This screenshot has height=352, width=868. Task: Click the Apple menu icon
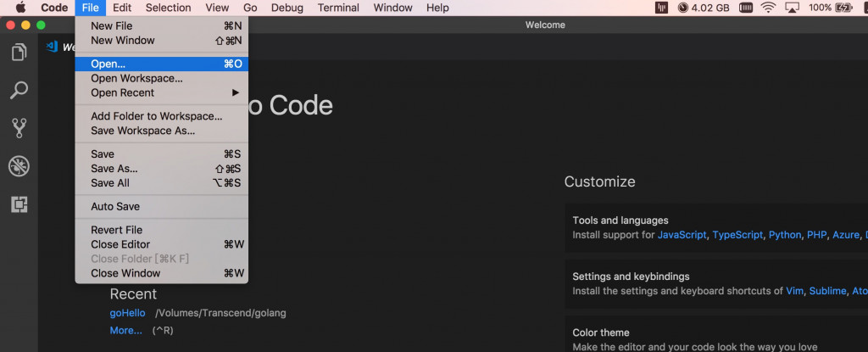(x=20, y=8)
